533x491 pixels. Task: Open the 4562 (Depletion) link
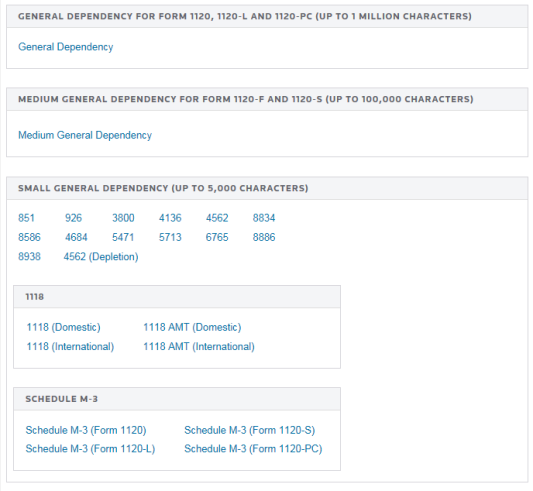(x=101, y=257)
